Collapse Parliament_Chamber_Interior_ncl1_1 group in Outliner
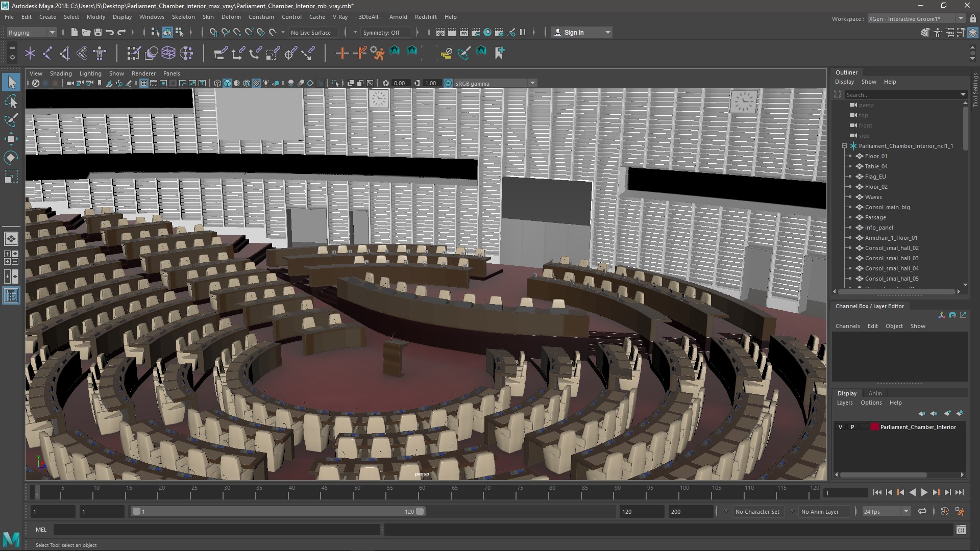Image resolution: width=980 pixels, height=551 pixels. [844, 146]
